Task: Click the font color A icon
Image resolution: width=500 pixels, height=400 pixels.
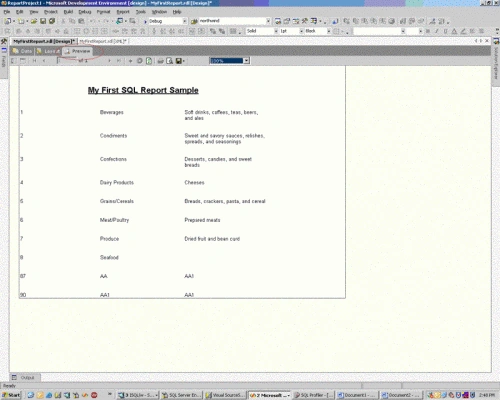Action: tap(454, 31)
